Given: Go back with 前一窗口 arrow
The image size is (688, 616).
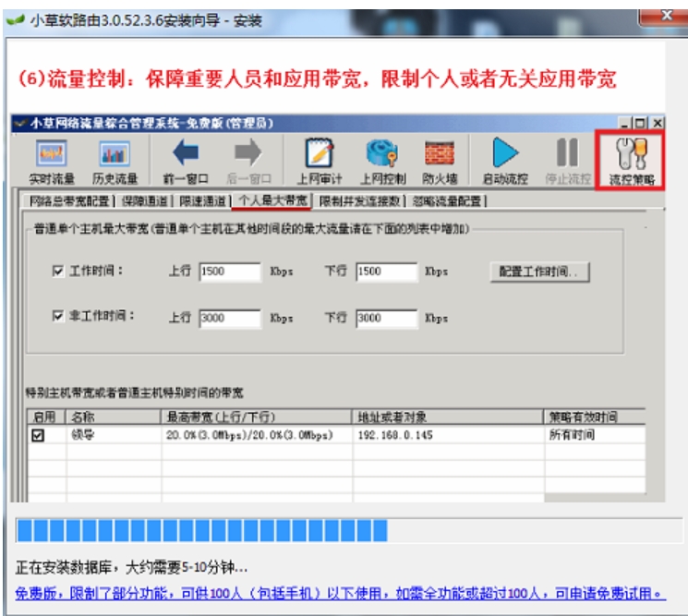Looking at the screenshot, I should point(186,161).
